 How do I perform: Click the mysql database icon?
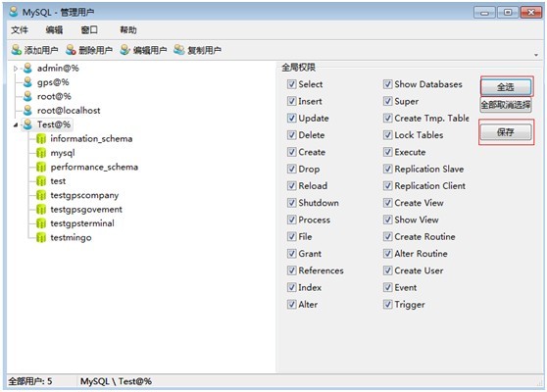(41, 153)
